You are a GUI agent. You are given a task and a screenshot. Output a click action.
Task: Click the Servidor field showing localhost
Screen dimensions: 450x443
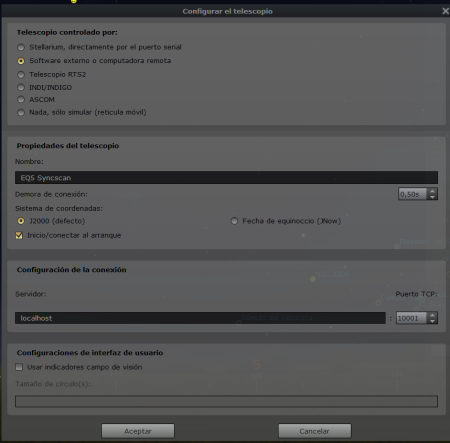coord(200,318)
